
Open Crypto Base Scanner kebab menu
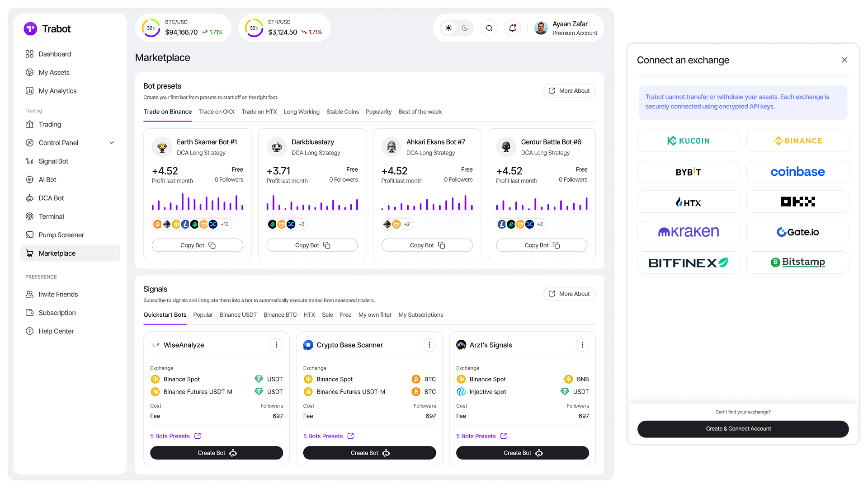pyautogui.click(x=429, y=345)
